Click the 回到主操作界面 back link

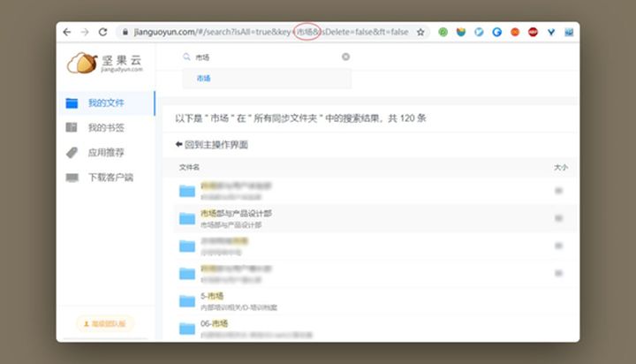212,144
